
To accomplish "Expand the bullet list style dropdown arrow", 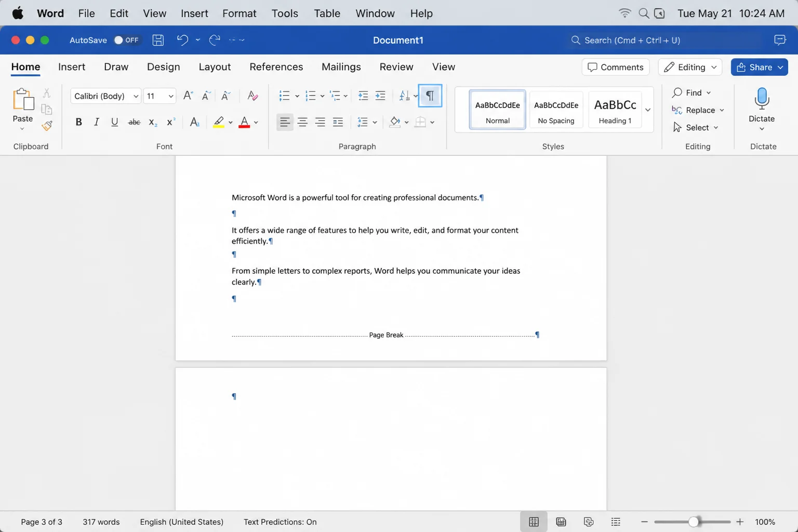I will point(297,96).
